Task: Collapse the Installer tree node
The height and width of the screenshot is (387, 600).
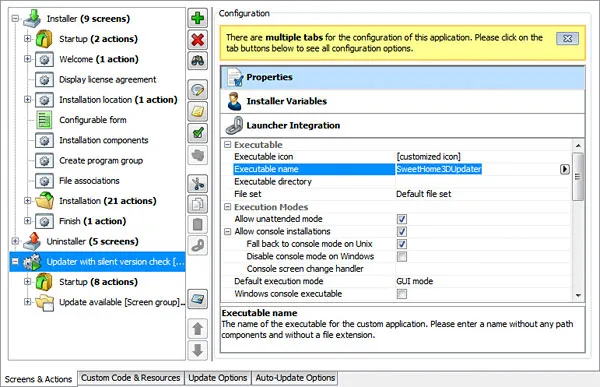Action: coord(15,18)
